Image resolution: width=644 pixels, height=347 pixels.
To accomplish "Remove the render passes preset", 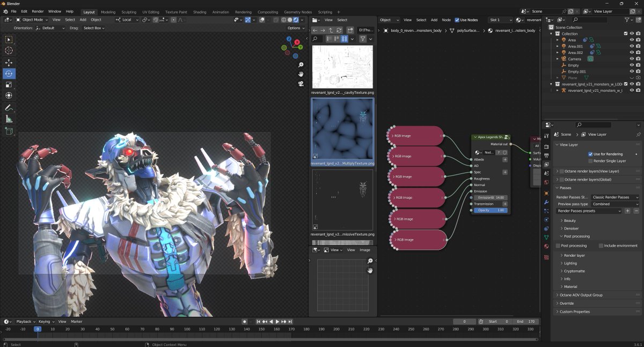I will coord(636,211).
